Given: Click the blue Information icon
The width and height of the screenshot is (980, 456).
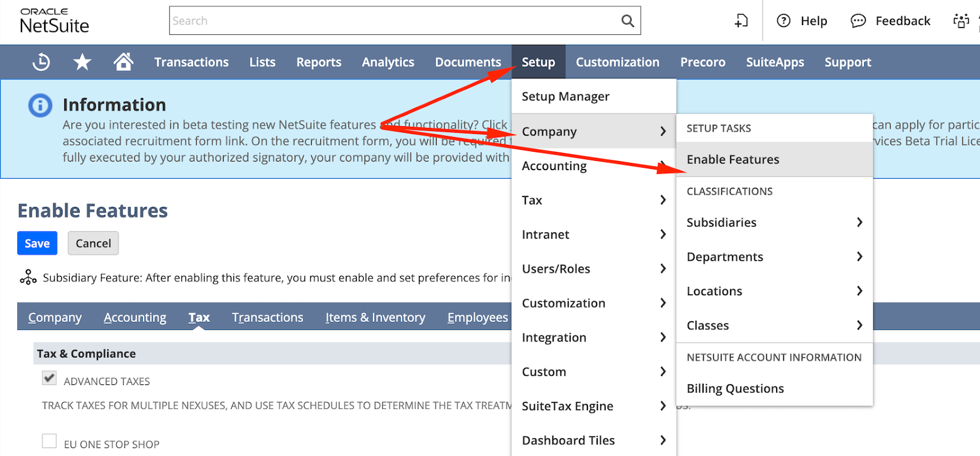Looking at the screenshot, I should pos(40,105).
